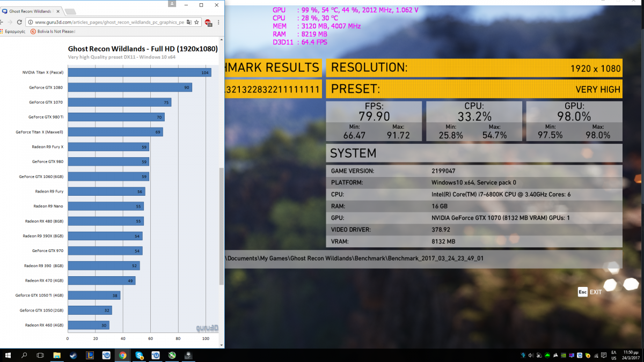
Task: Click Chrome's forward navigation arrow
Action: [10, 22]
